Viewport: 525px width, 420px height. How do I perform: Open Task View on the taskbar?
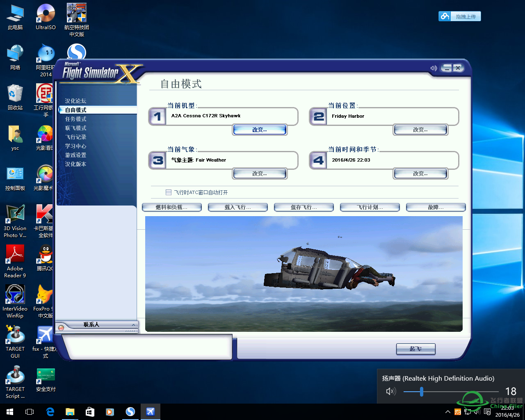click(30, 412)
